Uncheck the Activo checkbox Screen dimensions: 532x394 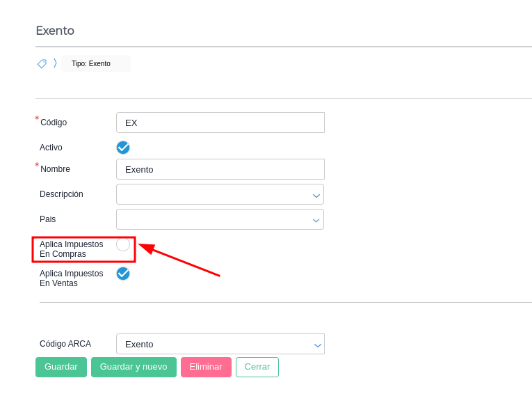[x=123, y=148]
